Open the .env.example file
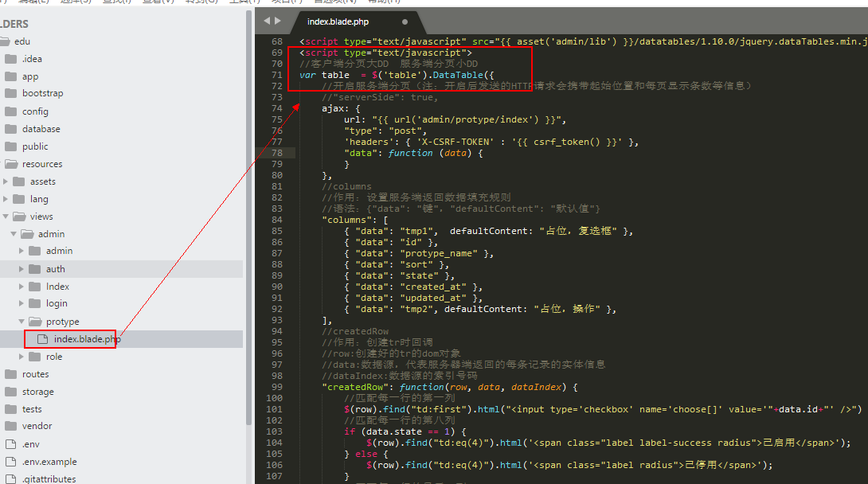 49,462
